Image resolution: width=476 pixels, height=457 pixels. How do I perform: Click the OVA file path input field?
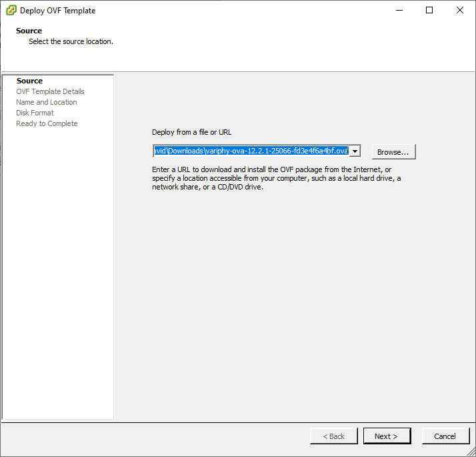pyautogui.click(x=251, y=151)
